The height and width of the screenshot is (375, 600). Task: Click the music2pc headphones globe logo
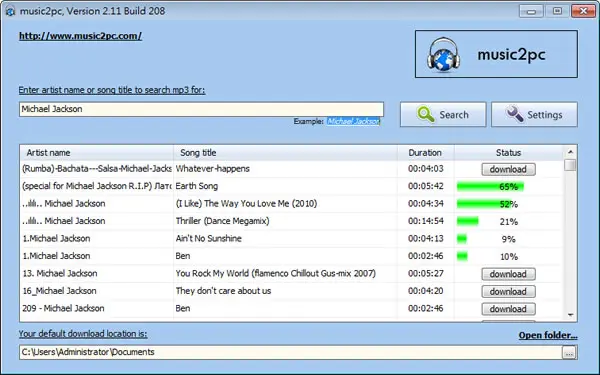(443, 54)
